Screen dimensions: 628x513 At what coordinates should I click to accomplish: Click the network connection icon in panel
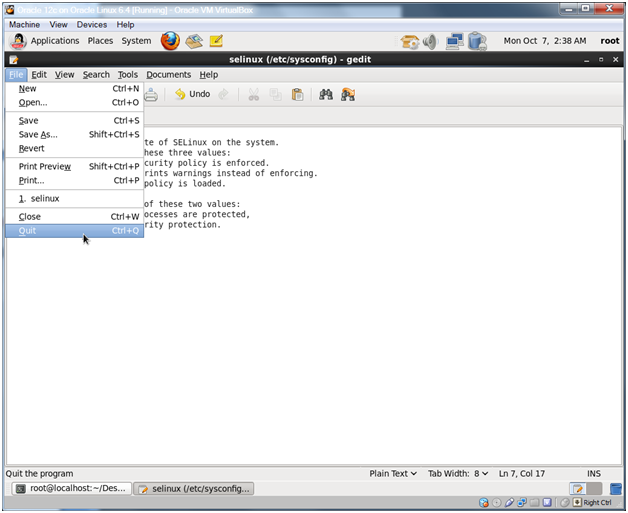point(454,42)
